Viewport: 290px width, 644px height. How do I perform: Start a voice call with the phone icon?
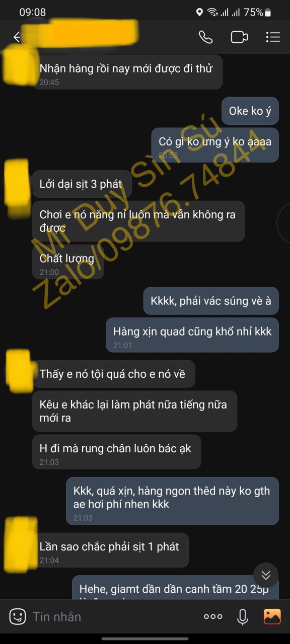point(205,37)
